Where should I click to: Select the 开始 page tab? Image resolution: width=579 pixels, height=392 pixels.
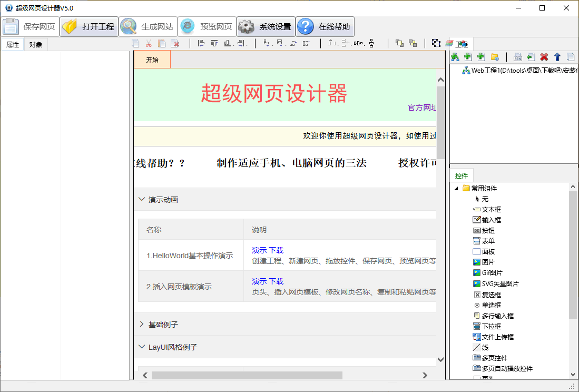coord(152,60)
